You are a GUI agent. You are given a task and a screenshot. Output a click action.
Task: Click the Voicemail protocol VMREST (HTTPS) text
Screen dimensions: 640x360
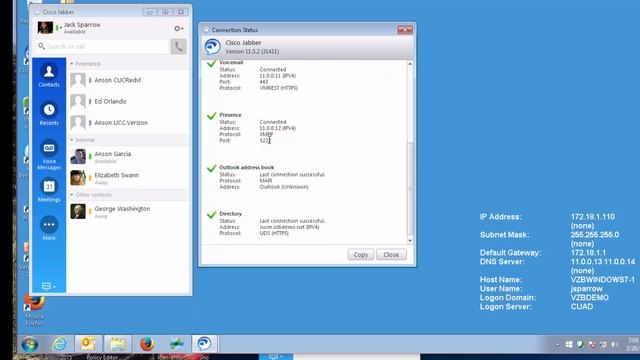pos(279,88)
